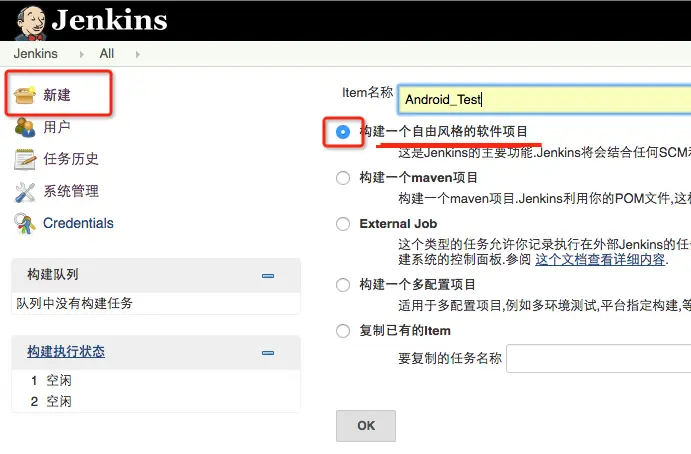Image resolution: width=691 pixels, height=454 pixels.
Task: Open 新建 new item link
Action: click(57, 95)
